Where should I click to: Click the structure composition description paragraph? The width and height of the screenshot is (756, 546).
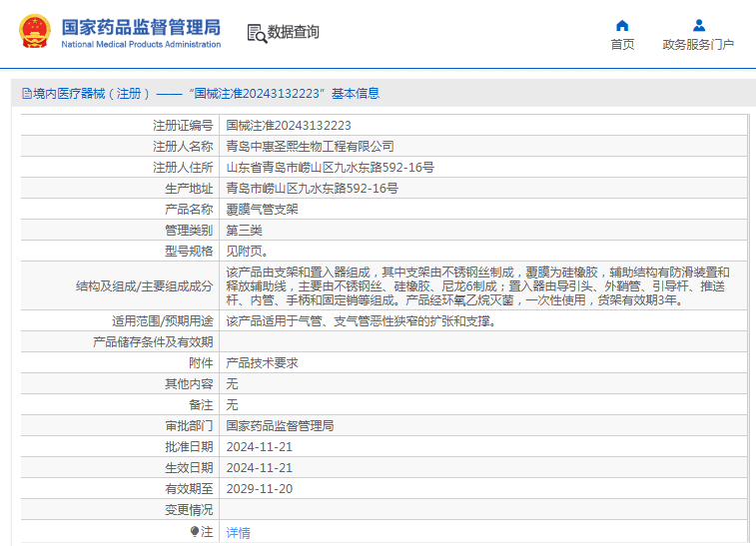477,286
